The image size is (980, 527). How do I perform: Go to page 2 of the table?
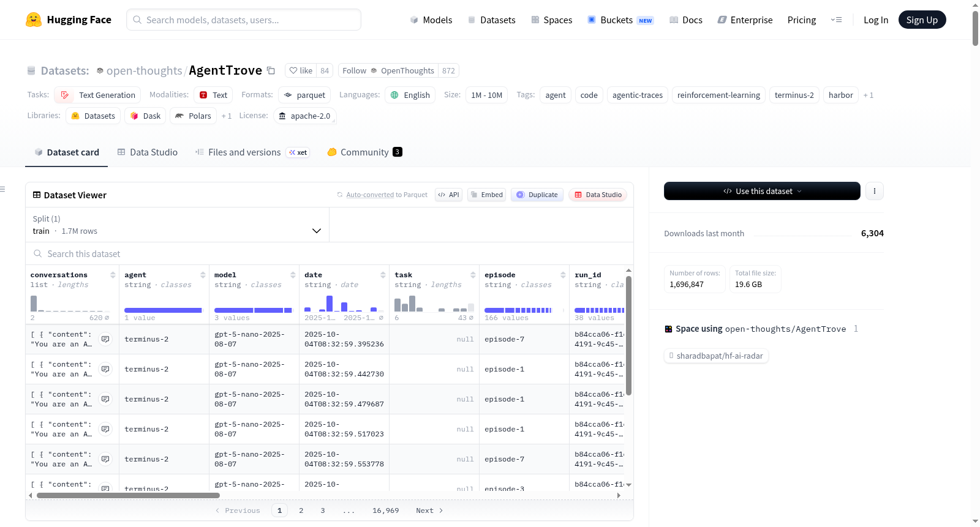tap(301, 510)
